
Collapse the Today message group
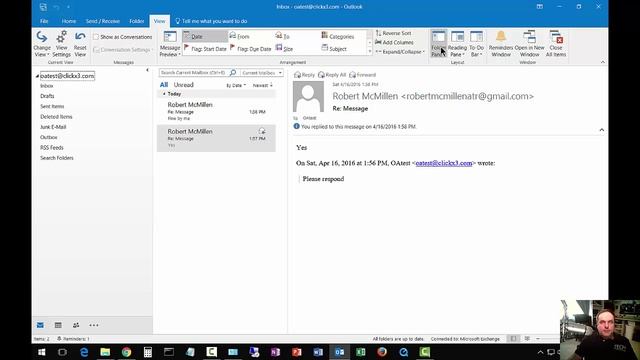click(x=164, y=94)
